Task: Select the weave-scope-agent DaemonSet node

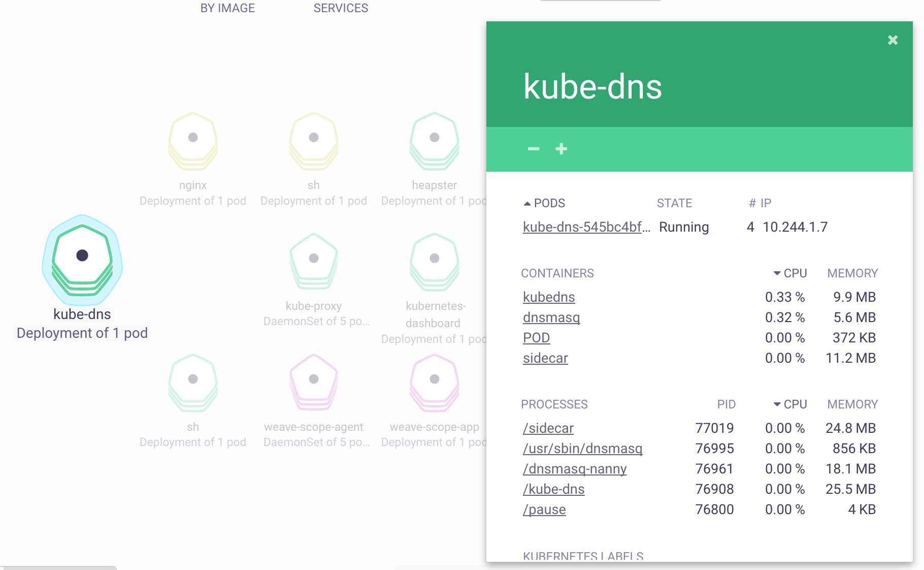Action: point(314,382)
